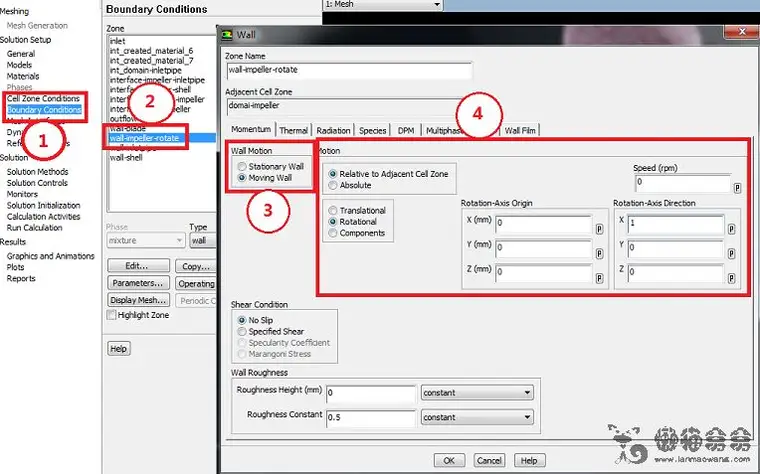
Task: Select Boundary Conditions in tree
Action: coord(44,110)
